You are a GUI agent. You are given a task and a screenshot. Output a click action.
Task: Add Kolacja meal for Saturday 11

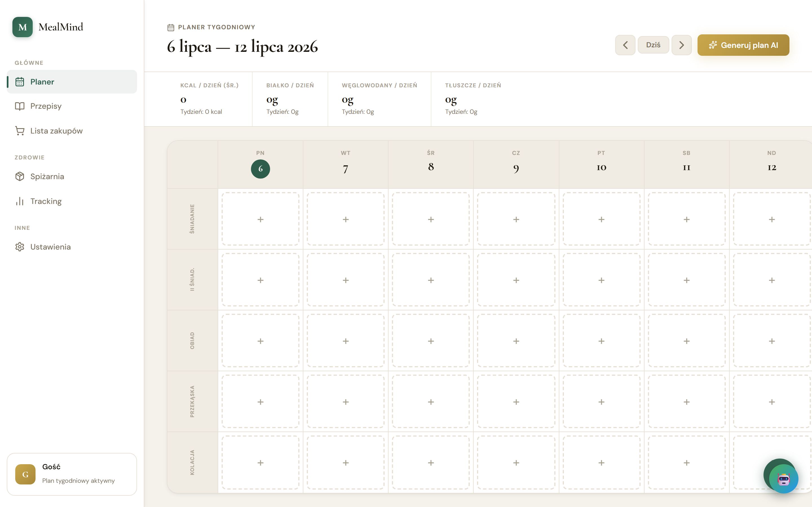[x=687, y=462]
